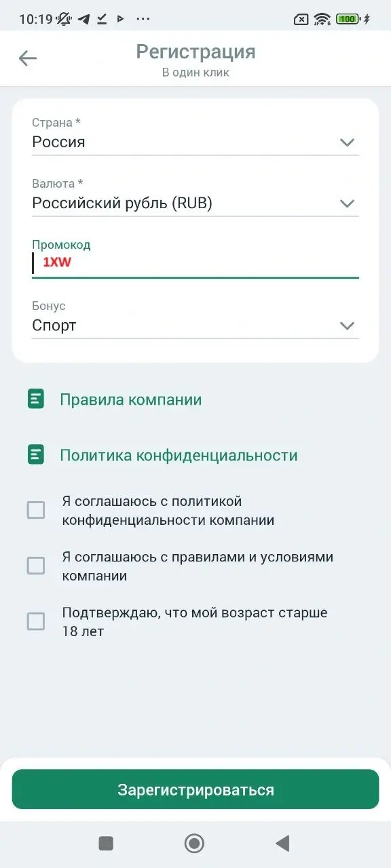The width and height of the screenshot is (391, 868).
Task: Tap the Wi-Fi icon in the status bar
Action: tap(322, 18)
